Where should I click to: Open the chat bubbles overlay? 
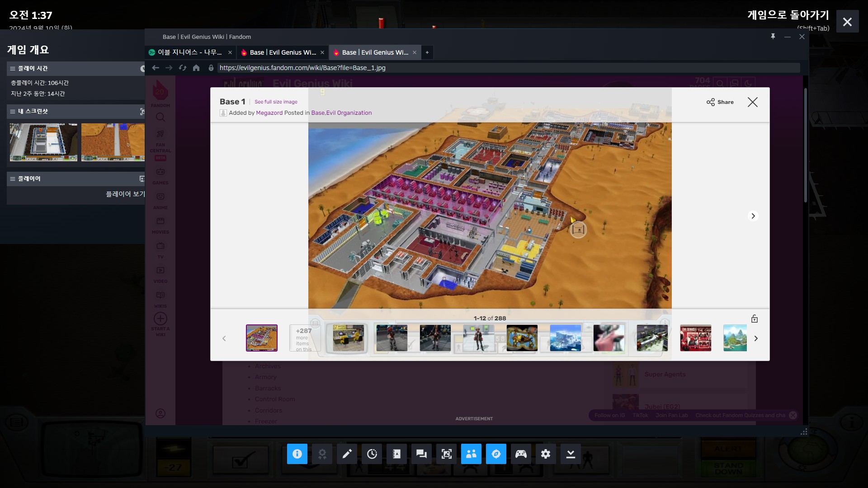pos(421,454)
